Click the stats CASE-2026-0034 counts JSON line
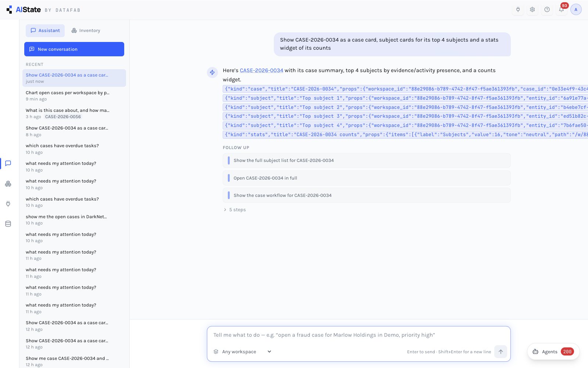Viewport: 588px width, 368px height. (405, 135)
